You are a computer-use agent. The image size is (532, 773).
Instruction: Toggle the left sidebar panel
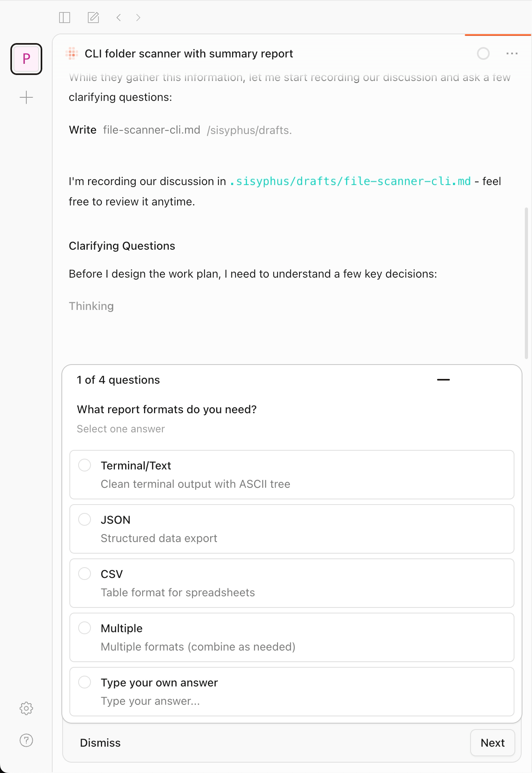click(65, 17)
